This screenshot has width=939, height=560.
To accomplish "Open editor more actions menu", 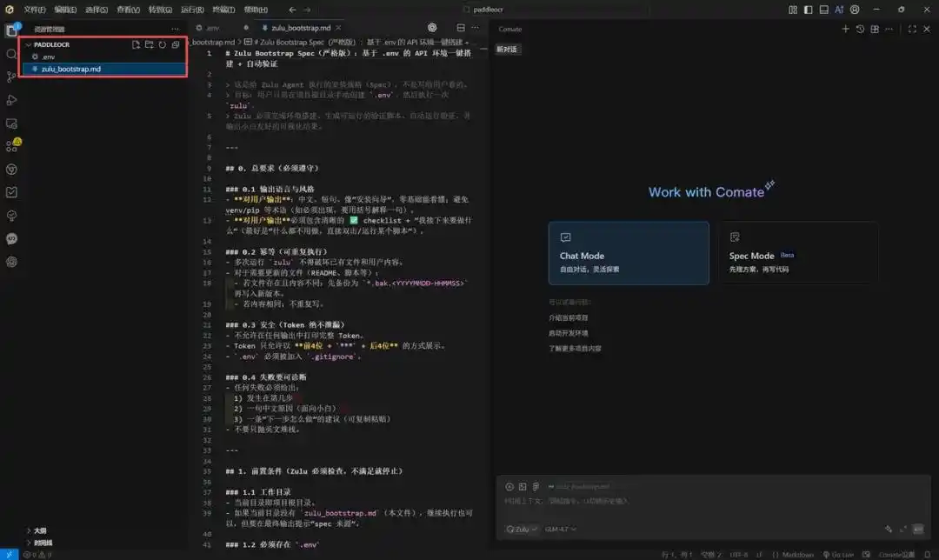I will [x=475, y=28].
